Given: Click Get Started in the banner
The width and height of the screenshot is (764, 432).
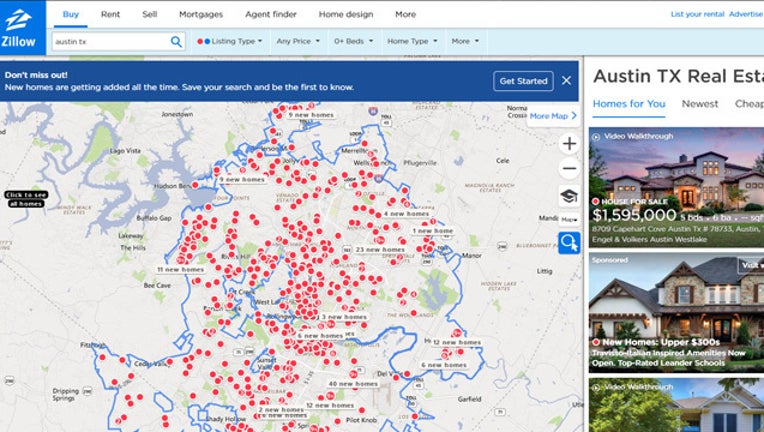Looking at the screenshot, I should tap(523, 81).
